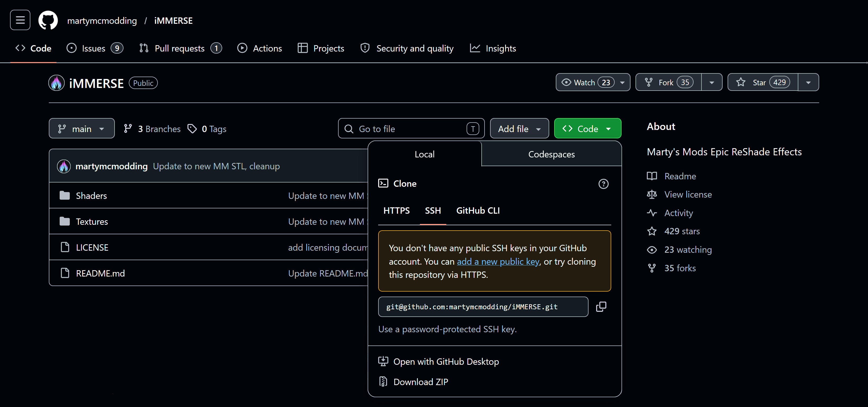Switch clone method to GitHub CLI
The width and height of the screenshot is (868, 407).
(478, 210)
